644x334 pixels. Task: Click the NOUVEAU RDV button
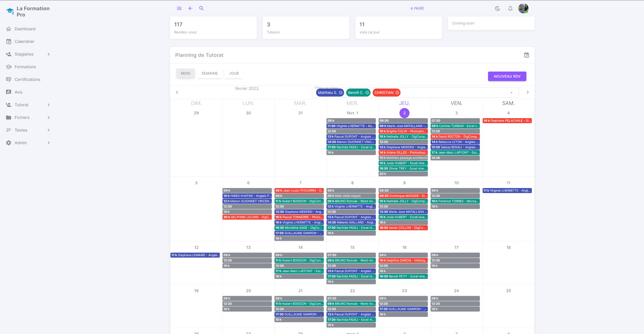507,76
